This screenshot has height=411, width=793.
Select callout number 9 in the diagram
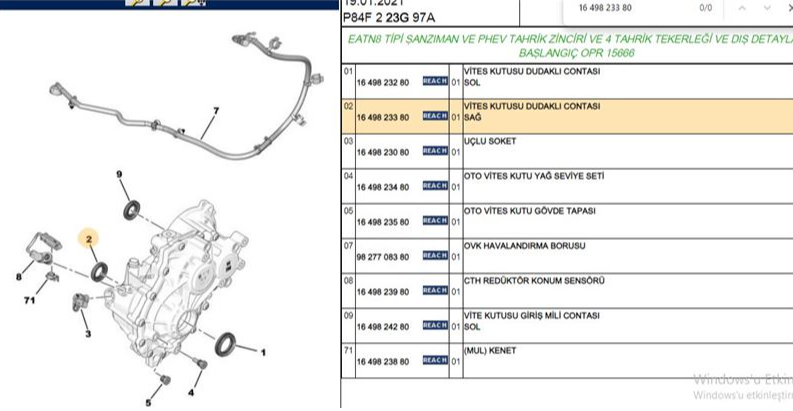pos(119,174)
